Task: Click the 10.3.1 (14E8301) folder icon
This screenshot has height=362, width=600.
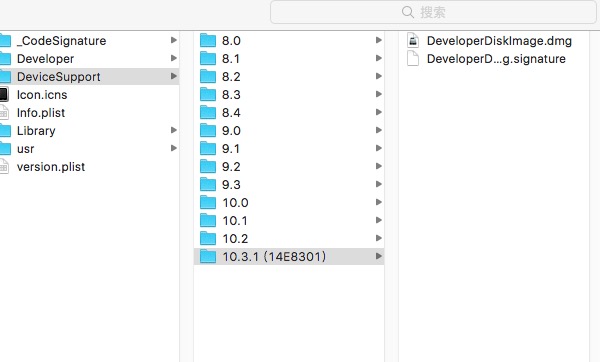Action: tap(208, 256)
